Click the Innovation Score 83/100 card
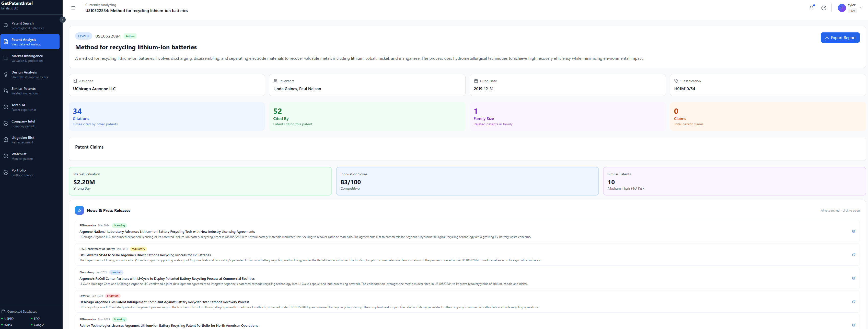868x329 pixels. click(467, 181)
